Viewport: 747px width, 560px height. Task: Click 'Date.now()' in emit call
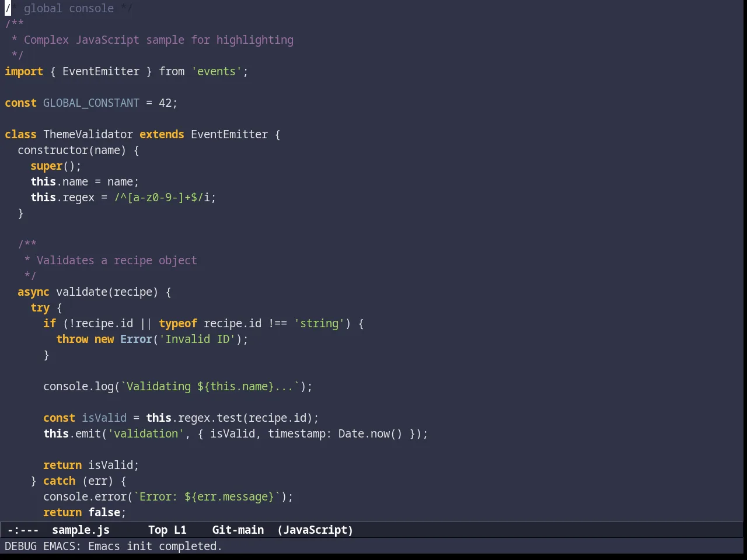click(371, 433)
